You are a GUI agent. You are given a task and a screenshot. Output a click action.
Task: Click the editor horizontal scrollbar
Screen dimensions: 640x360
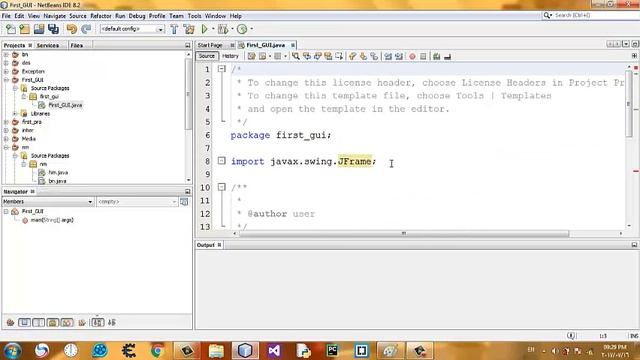click(404, 233)
